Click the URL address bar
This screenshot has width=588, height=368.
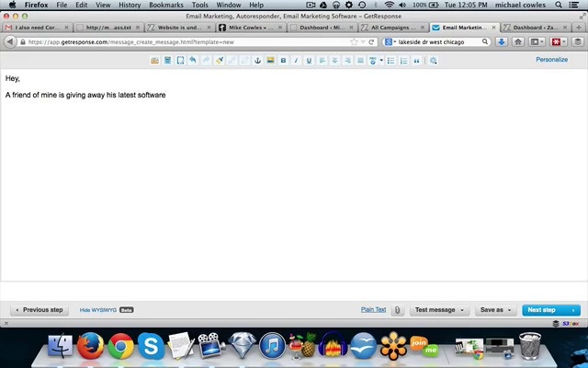186,42
